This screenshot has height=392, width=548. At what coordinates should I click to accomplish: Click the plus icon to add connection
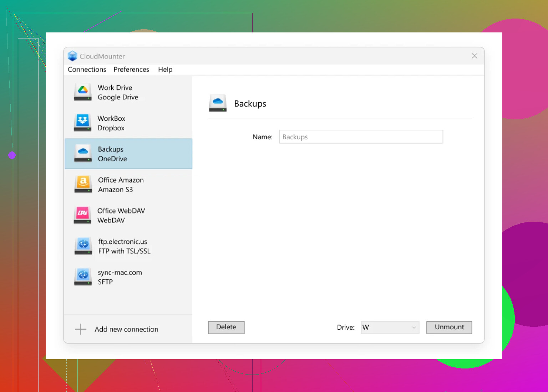(x=81, y=329)
